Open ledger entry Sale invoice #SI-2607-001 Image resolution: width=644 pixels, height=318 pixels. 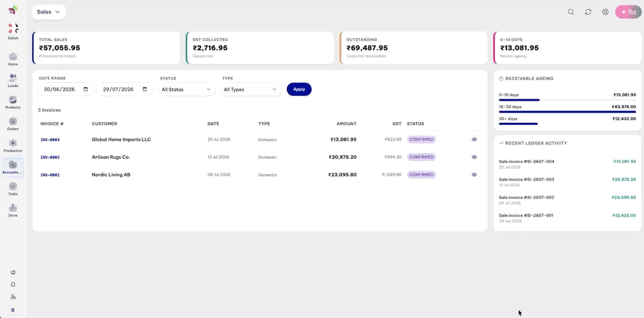pos(526,215)
